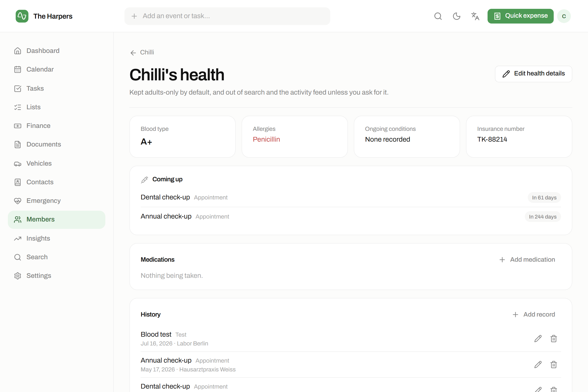Open Documents in the sidebar
The width and height of the screenshot is (588, 392).
point(57,145)
